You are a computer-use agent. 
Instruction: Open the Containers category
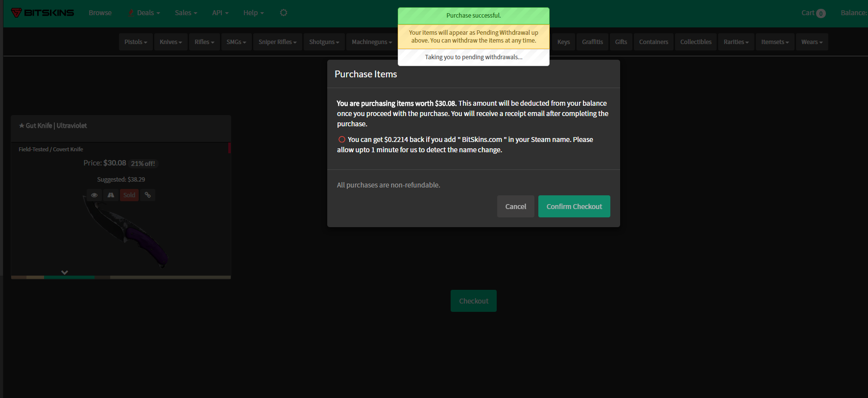tap(653, 42)
